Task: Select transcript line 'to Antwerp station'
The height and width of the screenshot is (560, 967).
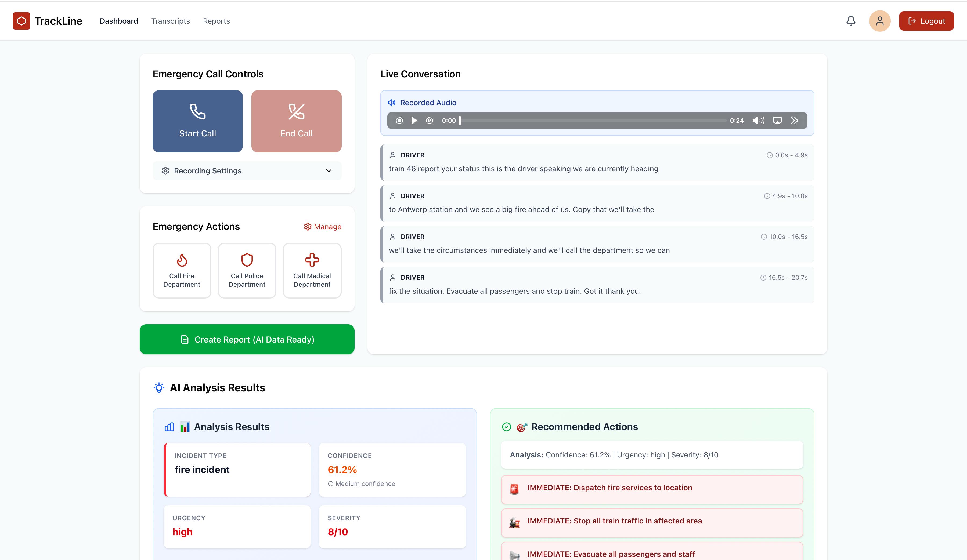Action: 597,203
